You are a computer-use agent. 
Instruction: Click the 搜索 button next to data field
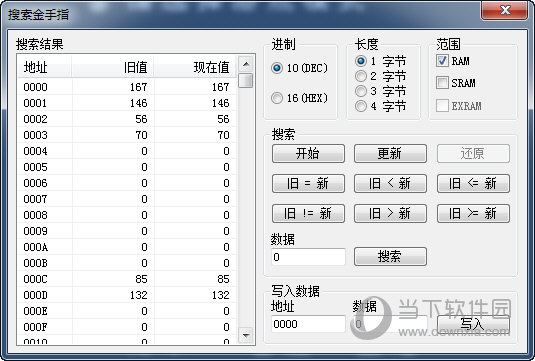(x=390, y=257)
